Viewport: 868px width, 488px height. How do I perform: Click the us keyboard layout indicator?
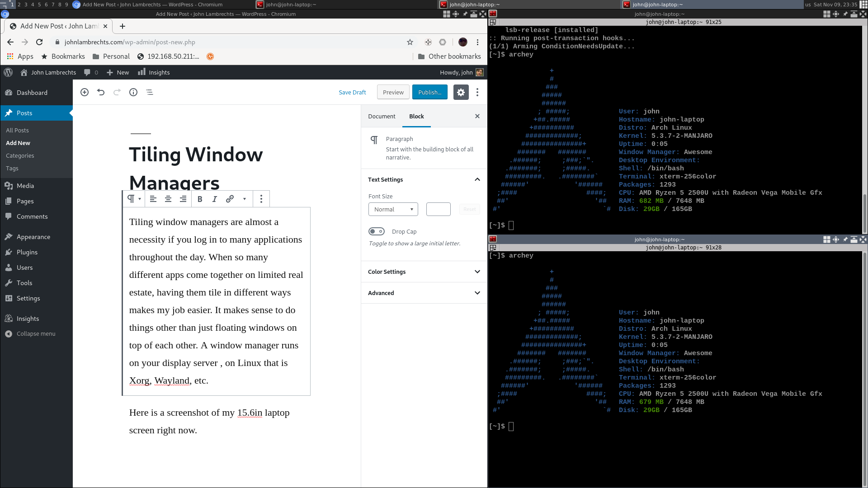(x=808, y=5)
